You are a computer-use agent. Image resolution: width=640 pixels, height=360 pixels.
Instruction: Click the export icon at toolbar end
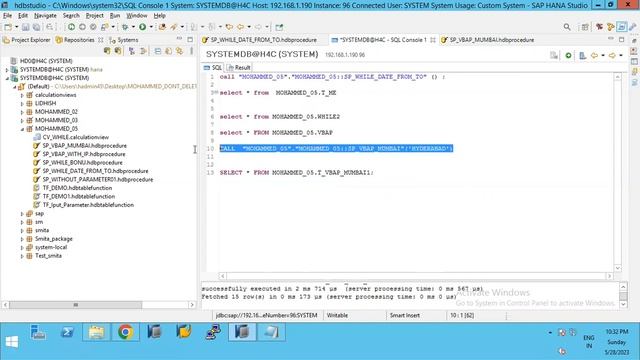(279, 27)
